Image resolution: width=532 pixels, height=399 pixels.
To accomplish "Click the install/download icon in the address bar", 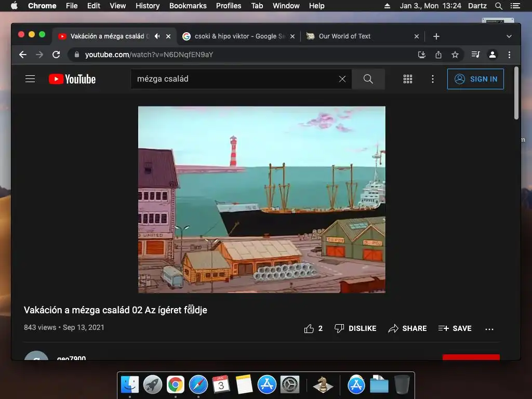I will pyautogui.click(x=422, y=55).
